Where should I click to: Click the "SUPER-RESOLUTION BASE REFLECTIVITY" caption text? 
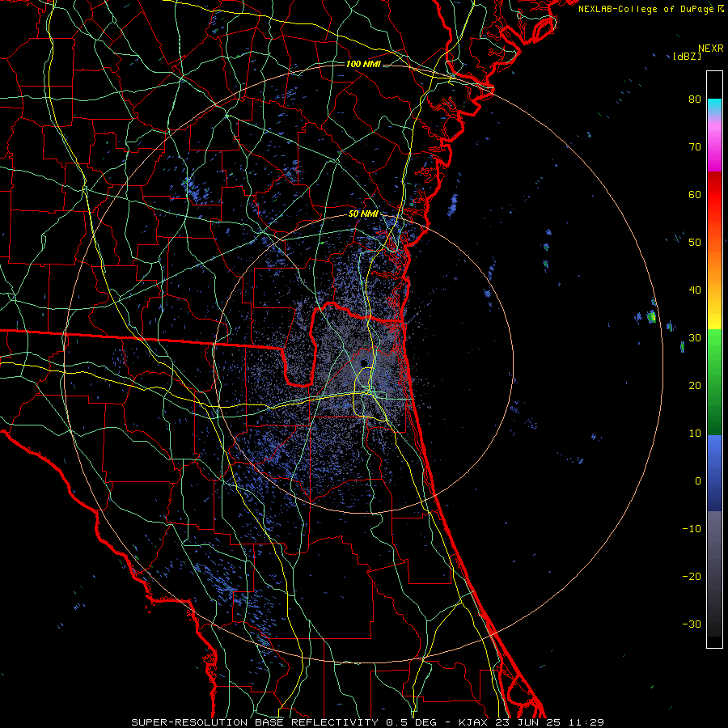pyautogui.click(x=255, y=722)
